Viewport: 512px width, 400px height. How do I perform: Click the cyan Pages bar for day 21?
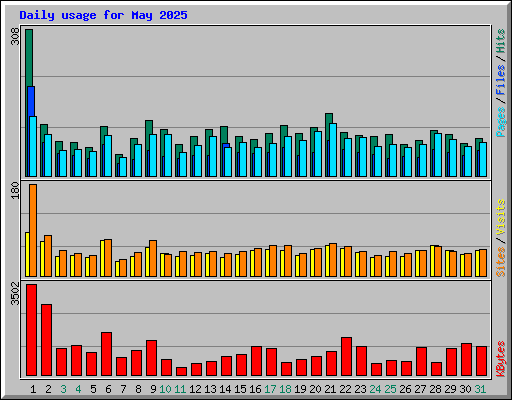click(x=333, y=150)
